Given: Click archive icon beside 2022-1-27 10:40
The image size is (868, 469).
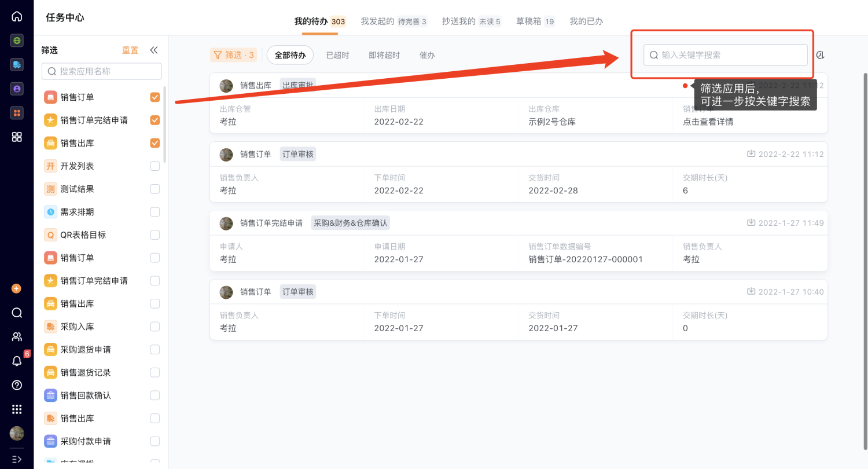Looking at the screenshot, I should (751, 292).
